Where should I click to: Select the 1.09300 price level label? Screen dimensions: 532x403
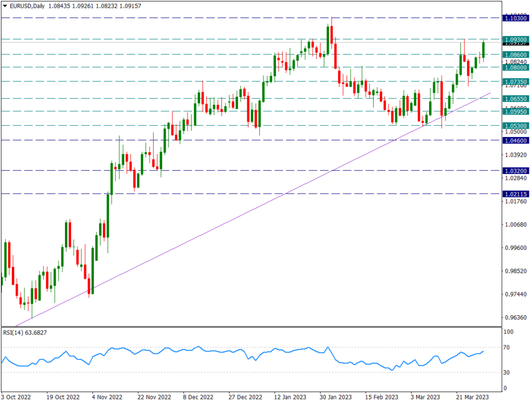click(515, 39)
